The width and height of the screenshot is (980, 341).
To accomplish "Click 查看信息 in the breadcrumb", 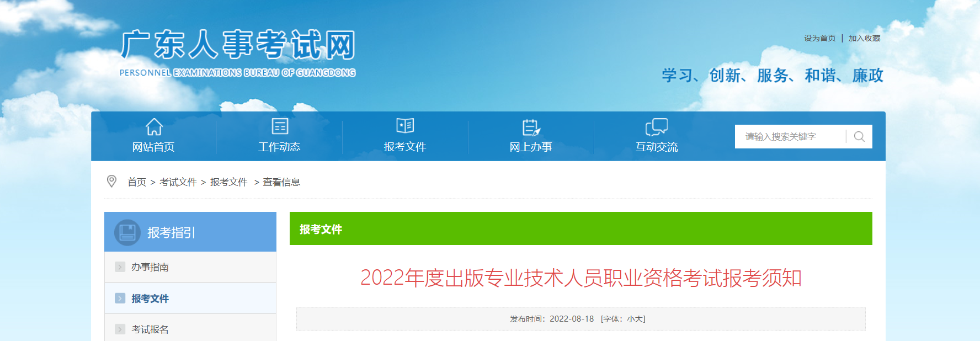I will tap(281, 182).
